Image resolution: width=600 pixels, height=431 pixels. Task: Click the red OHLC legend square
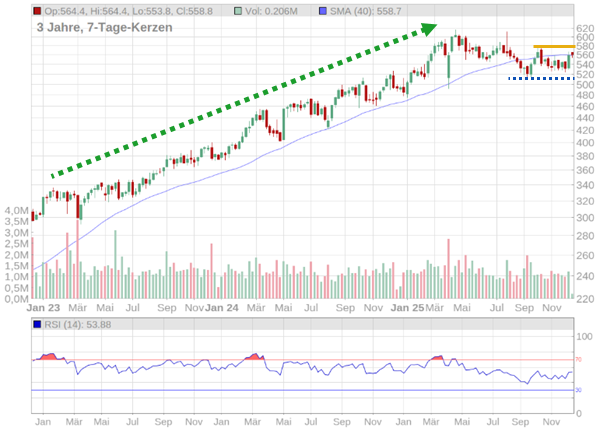click(37, 11)
